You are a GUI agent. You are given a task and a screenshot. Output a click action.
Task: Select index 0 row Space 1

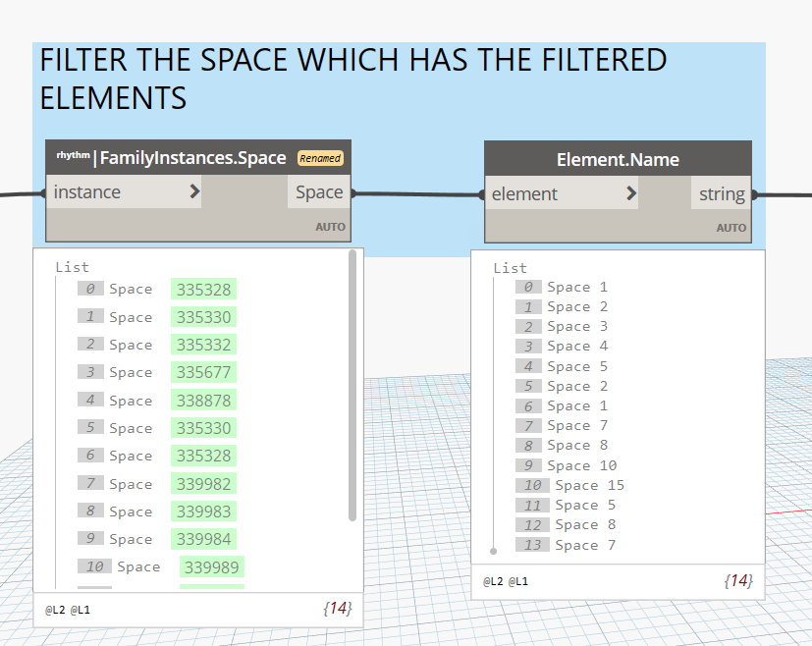click(562, 287)
